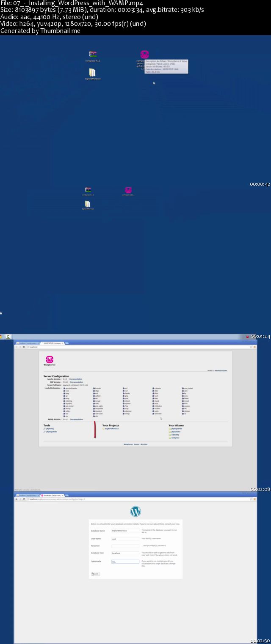
Task: Open Chrome menu in WAMPSERVER Homepage window
Action: pos(255,347)
